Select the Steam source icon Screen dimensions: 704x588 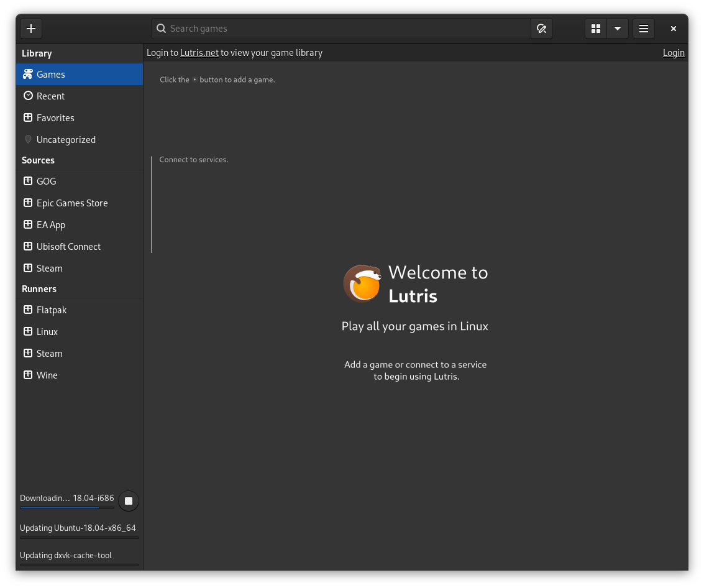click(x=27, y=268)
